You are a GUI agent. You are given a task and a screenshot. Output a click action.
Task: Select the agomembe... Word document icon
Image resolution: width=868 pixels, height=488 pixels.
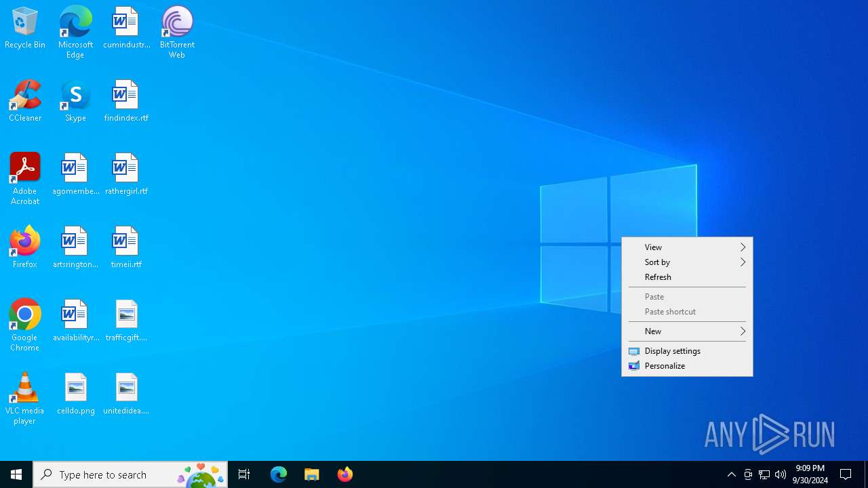75,175
